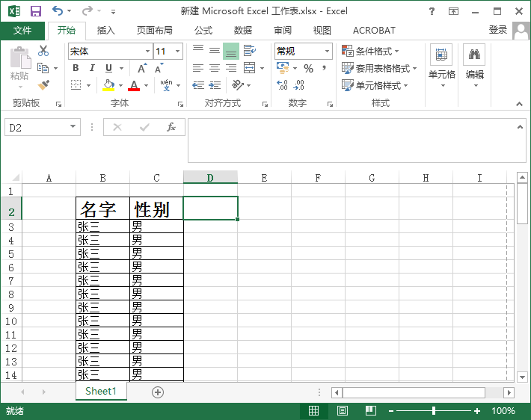This screenshot has height=420, width=531.
Task: Align text right
Action: click(231, 68)
